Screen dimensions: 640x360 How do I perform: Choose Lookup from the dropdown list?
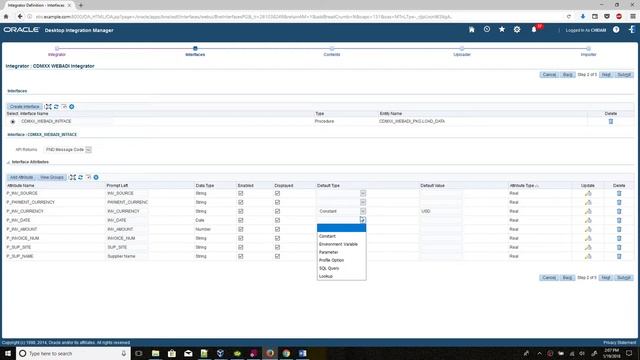[x=341, y=276]
